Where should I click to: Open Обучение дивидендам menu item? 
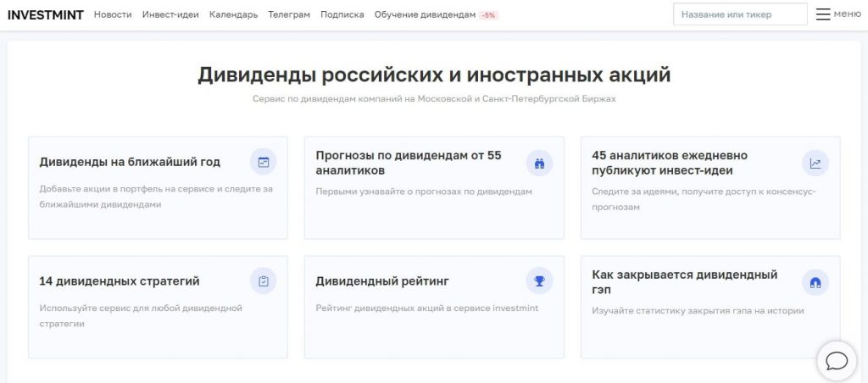click(x=425, y=15)
